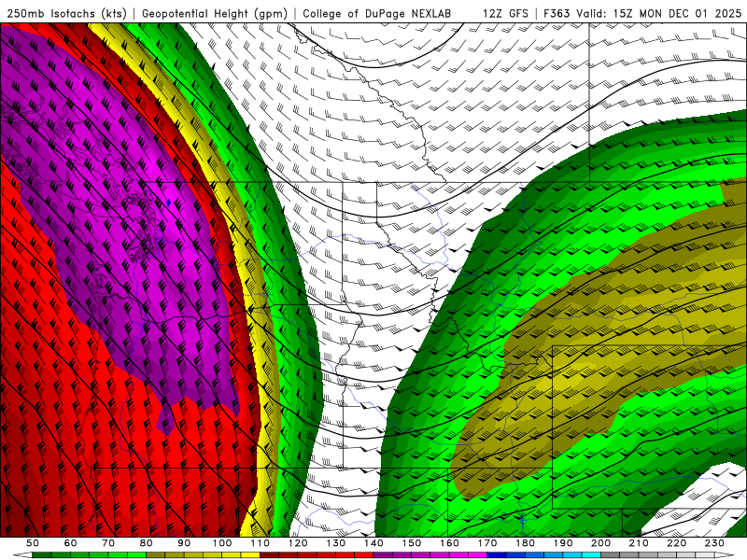Click the "180" legend value

point(525,543)
